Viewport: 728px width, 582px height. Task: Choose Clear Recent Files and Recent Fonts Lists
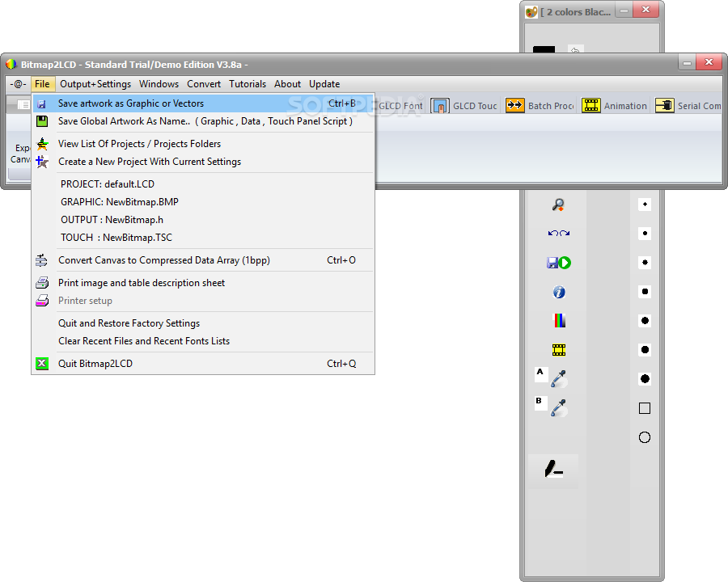(x=203, y=341)
